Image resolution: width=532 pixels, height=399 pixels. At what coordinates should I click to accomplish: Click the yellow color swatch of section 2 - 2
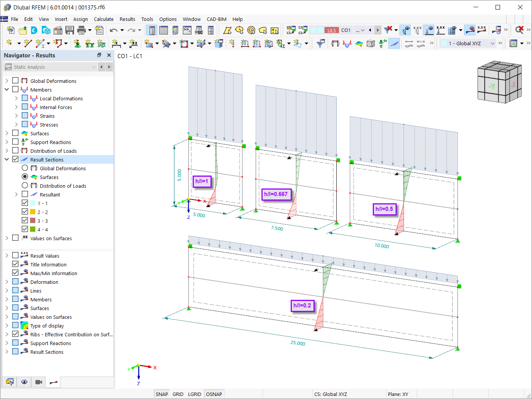click(x=33, y=212)
